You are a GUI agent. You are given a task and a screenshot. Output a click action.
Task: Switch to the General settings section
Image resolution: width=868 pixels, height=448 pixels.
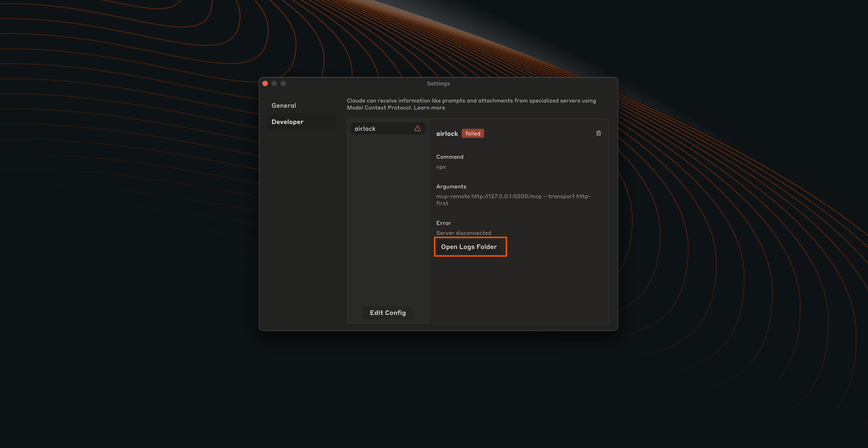284,105
